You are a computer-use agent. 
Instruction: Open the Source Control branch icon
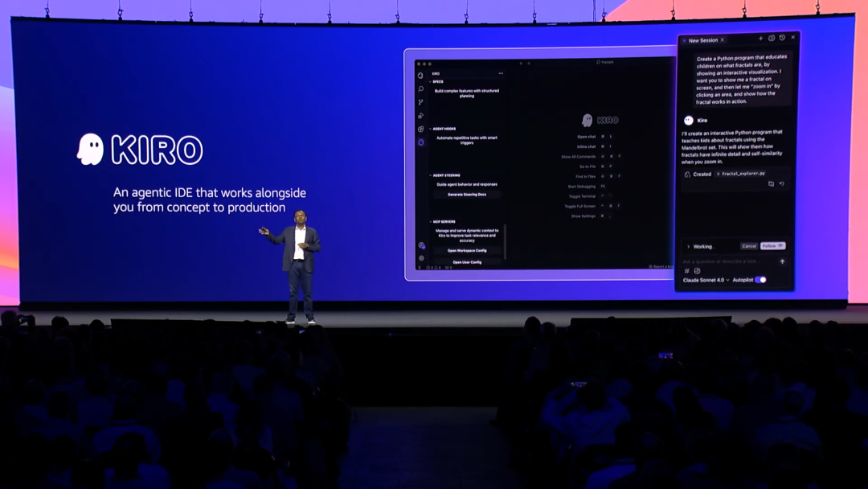(420, 102)
